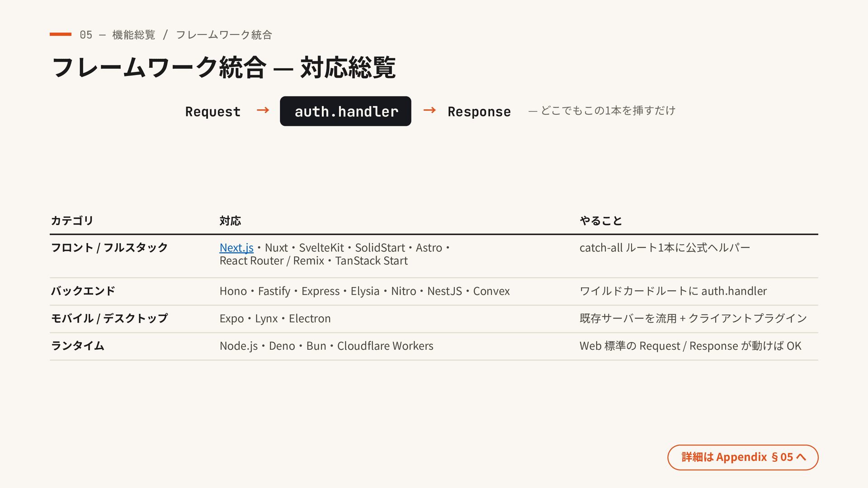This screenshot has height=488, width=868.
Task: Select the バックエンド row label
Action: (83, 291)
